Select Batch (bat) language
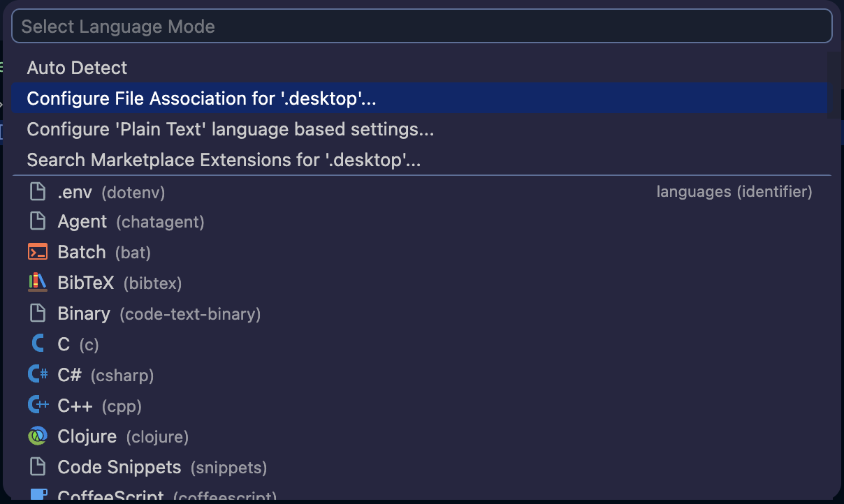The image size is (844, 504). click(x=419, y=252)
